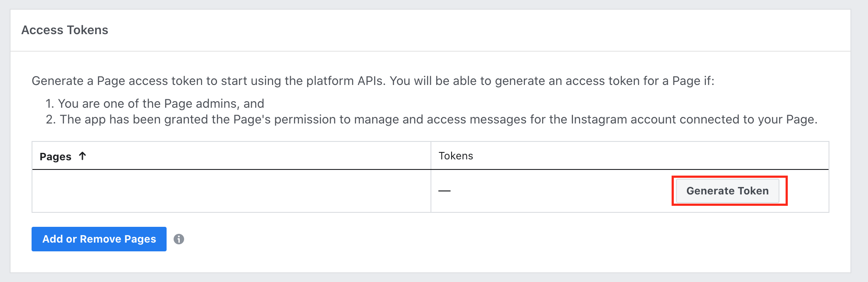The height and width of the screenshot is (282, 868).
Task: Click the second condition about Page's permission
Action: tap(438, 120)
